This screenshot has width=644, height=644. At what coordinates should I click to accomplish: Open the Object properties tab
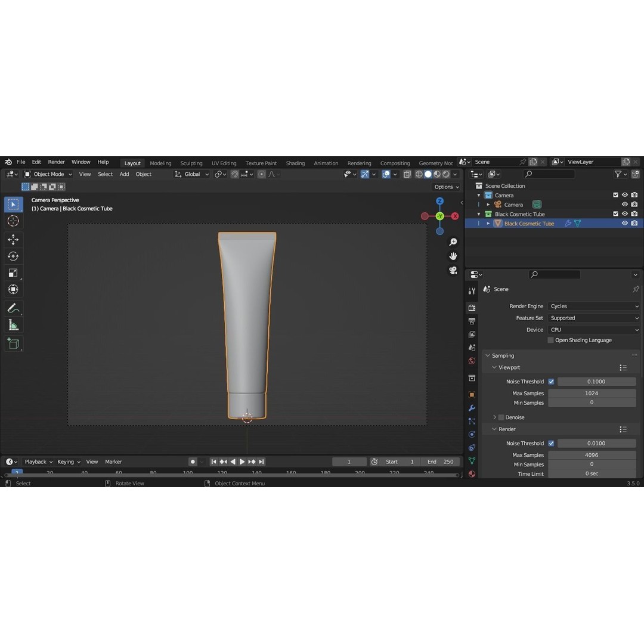[472, 395]
